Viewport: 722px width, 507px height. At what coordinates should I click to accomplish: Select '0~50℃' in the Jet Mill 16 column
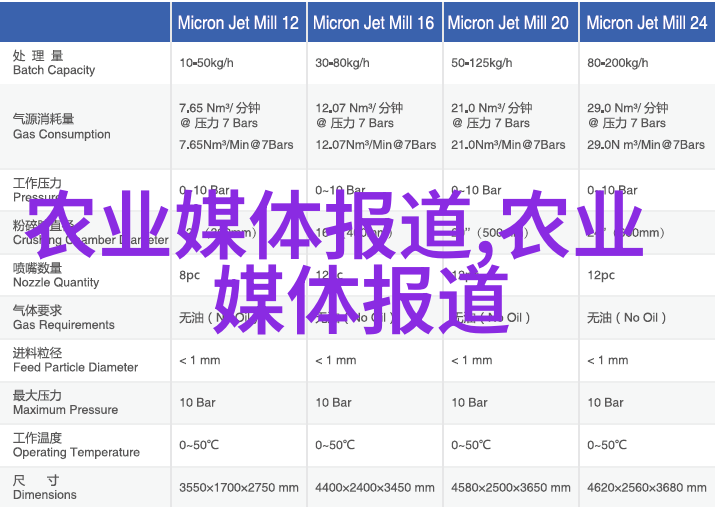pos(335,445)
